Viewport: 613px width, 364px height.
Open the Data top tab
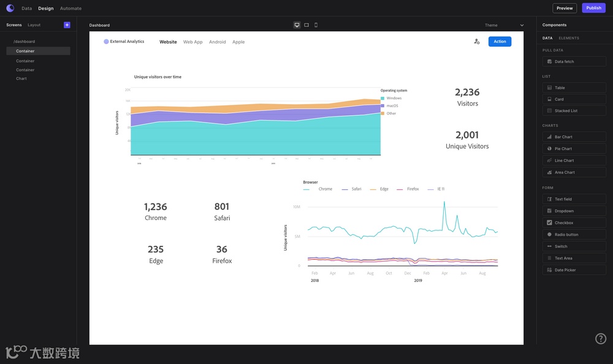point(26,8)
